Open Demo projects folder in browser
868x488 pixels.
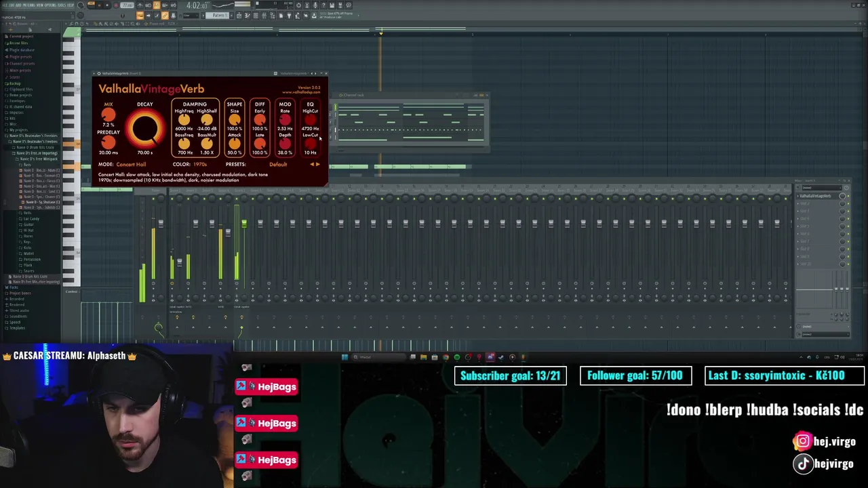[20, 95]
